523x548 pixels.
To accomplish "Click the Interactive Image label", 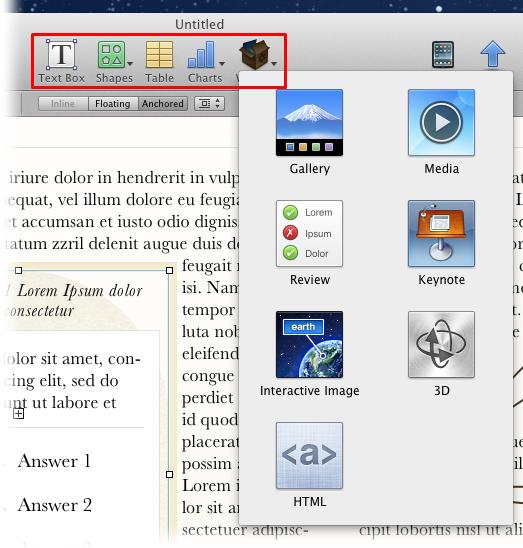I will [309, 391].
